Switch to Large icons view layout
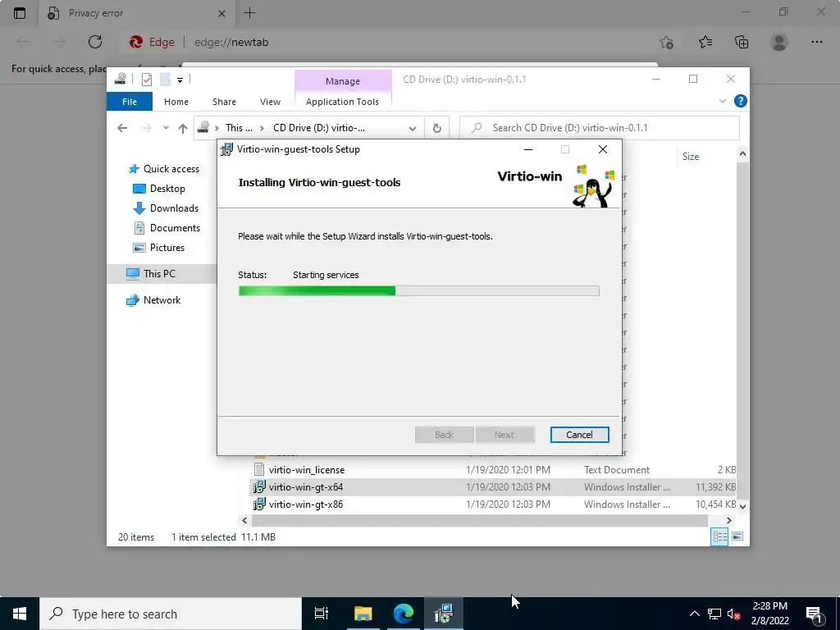 (737, 536)
